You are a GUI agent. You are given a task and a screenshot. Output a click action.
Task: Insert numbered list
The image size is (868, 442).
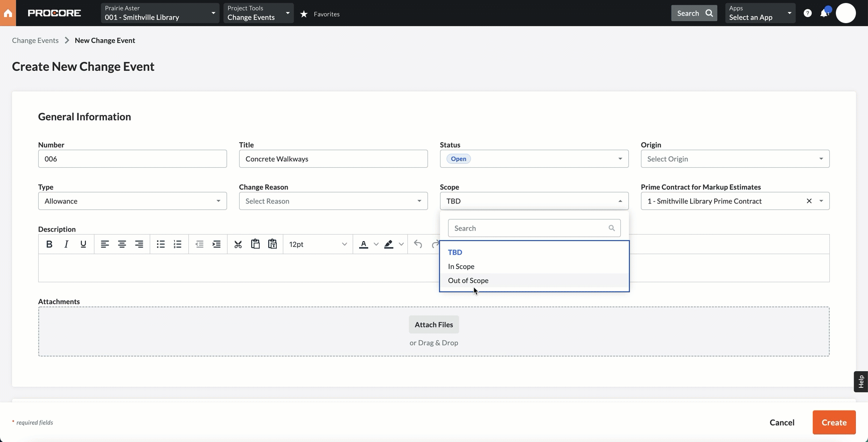[x=178, y=244]
